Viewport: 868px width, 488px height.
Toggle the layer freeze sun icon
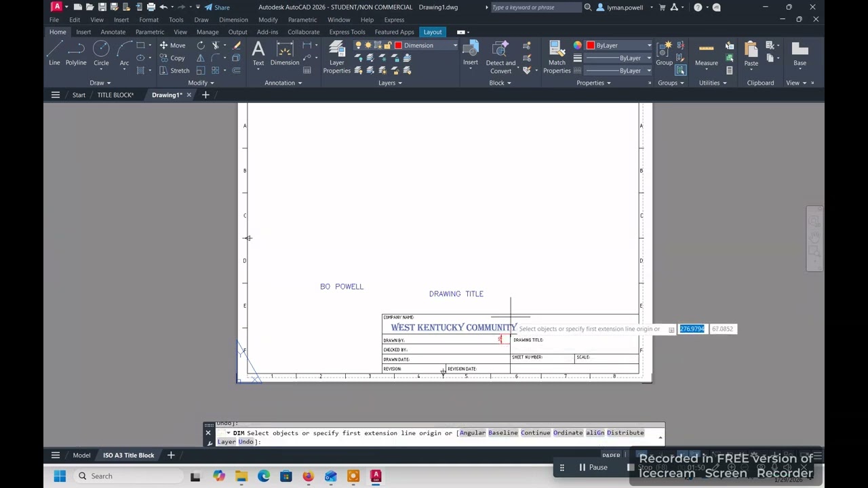(x=369, y=45)
